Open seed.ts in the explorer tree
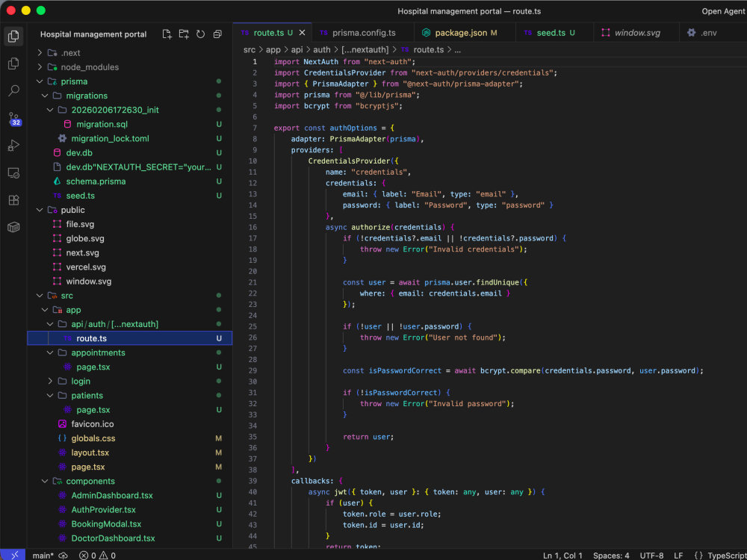Image resolution: width=747 pixels, height=560 pixels. [129, 196]
